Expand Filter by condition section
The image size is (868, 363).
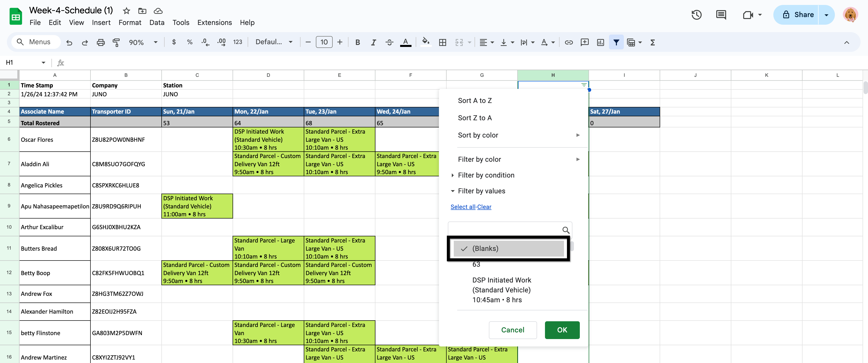[x=486, y=175]
